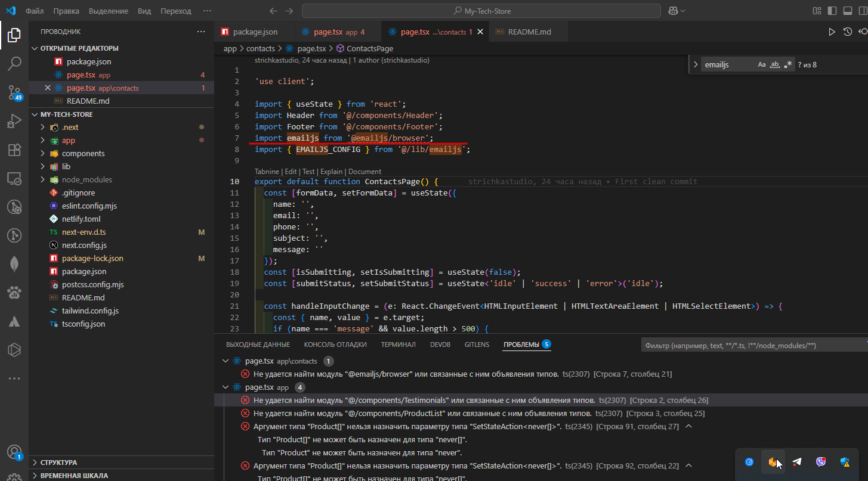Open Source Control view with 49 changes
Viewport: 868px width, 481px height.
click(x=14, y=92)
